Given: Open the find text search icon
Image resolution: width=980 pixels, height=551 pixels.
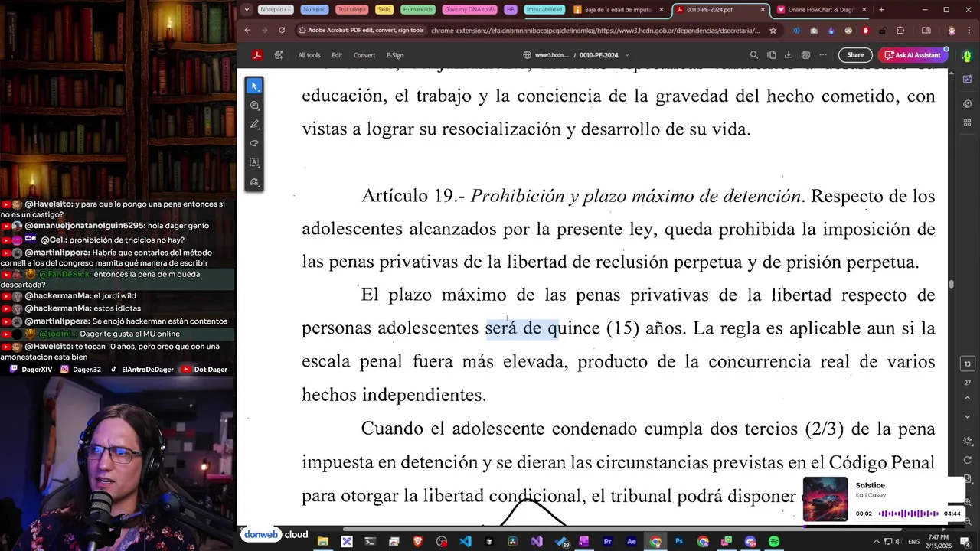Looking at the screenshot, I should (754, 55).
